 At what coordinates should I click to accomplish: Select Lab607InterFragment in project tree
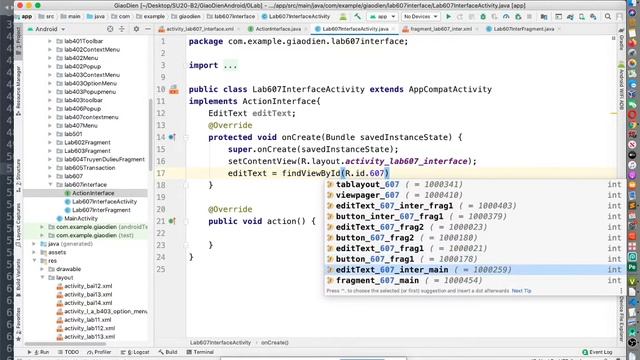coord(101,210)
